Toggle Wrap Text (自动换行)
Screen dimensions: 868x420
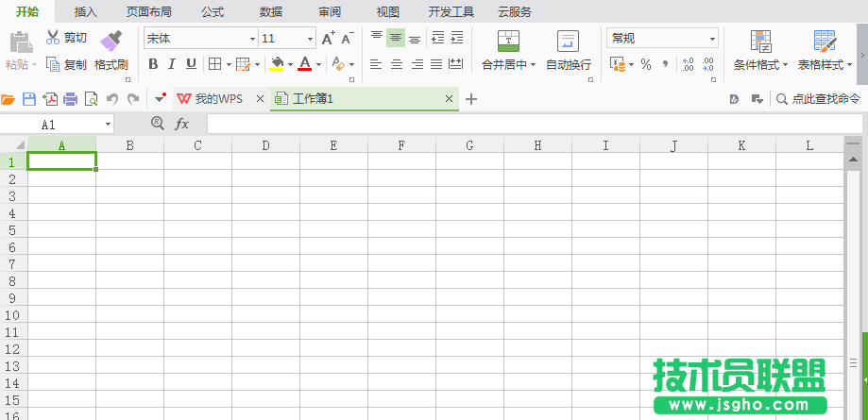568,51
